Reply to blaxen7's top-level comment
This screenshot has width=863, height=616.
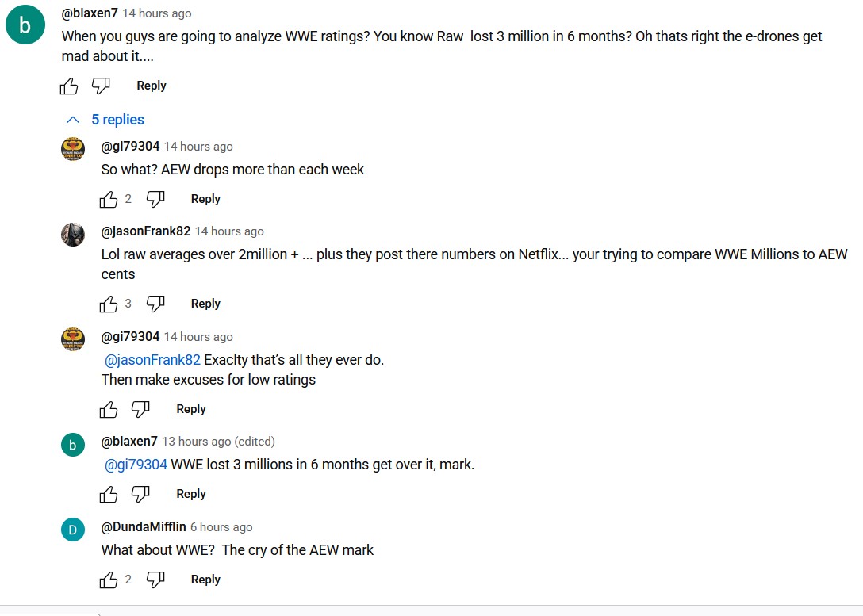[x=151, y=86]
